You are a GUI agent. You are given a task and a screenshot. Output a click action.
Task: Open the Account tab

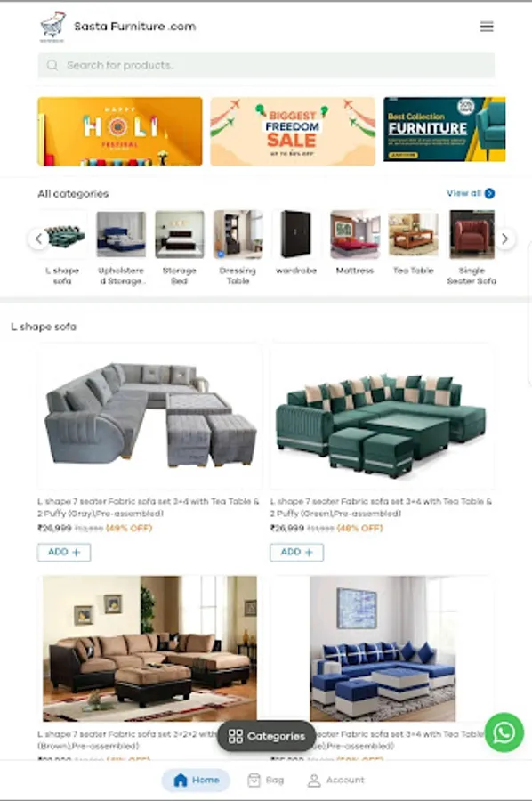[336, 780]
